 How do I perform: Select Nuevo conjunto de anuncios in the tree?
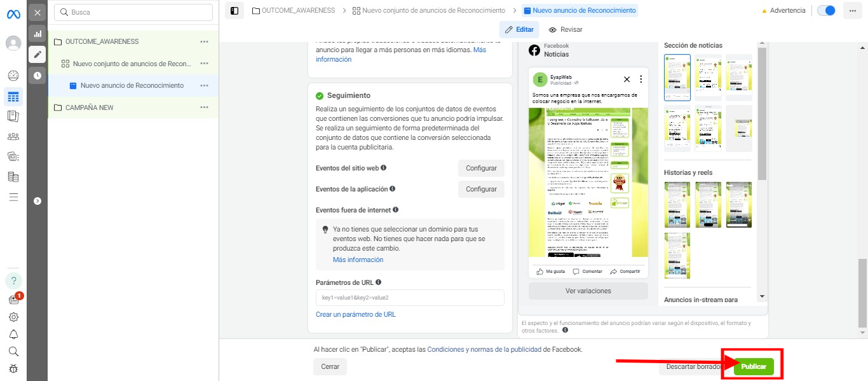pos(133,64)
